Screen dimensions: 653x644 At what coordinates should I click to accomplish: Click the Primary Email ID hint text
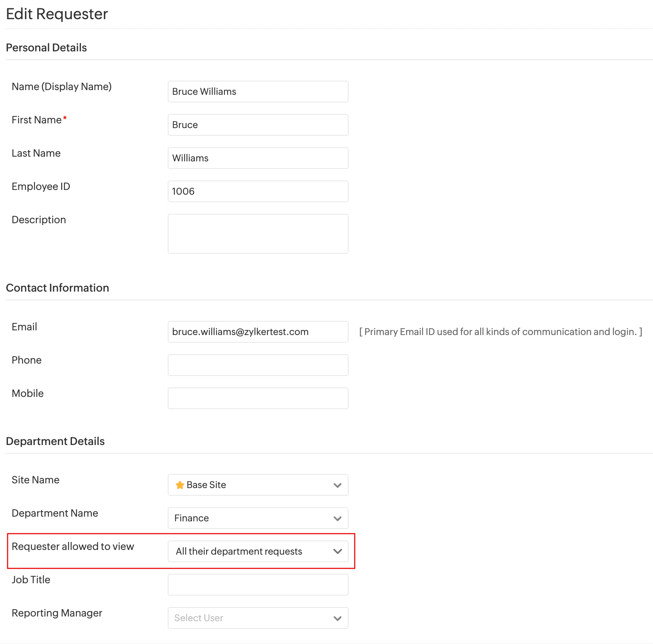[500, 332]
